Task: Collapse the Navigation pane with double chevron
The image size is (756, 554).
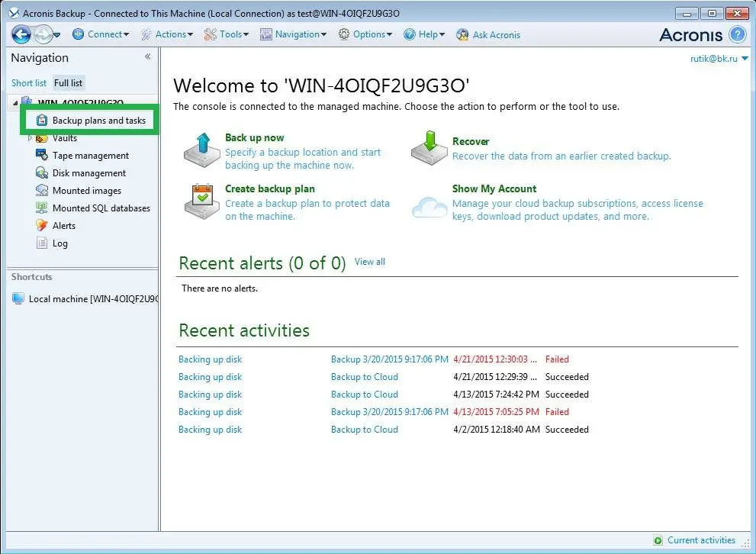Action: click(x=147, y=57)
